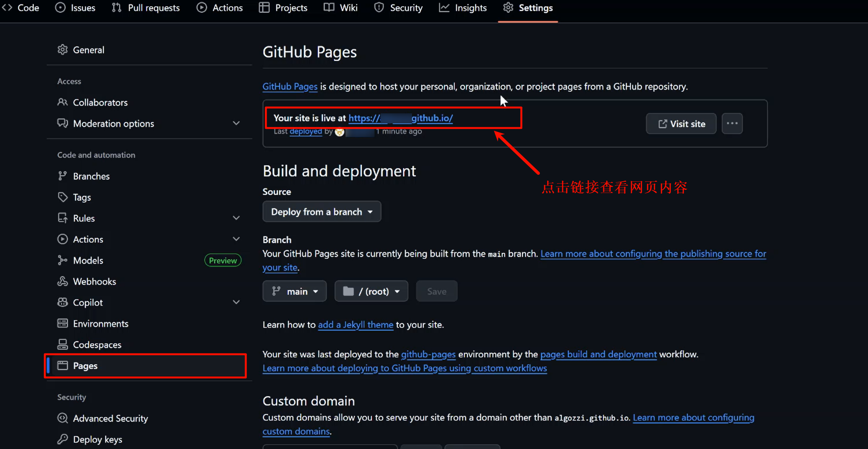Open the / (root) folder dropdown
Screen dimensions: 868x449
(371, 291)
